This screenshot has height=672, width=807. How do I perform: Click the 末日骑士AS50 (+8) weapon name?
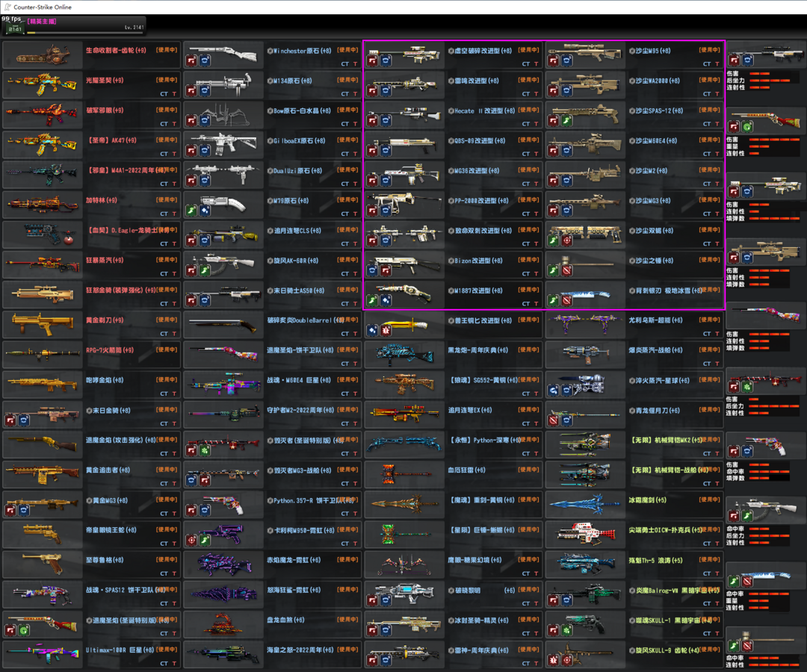[x=299, y=290]
